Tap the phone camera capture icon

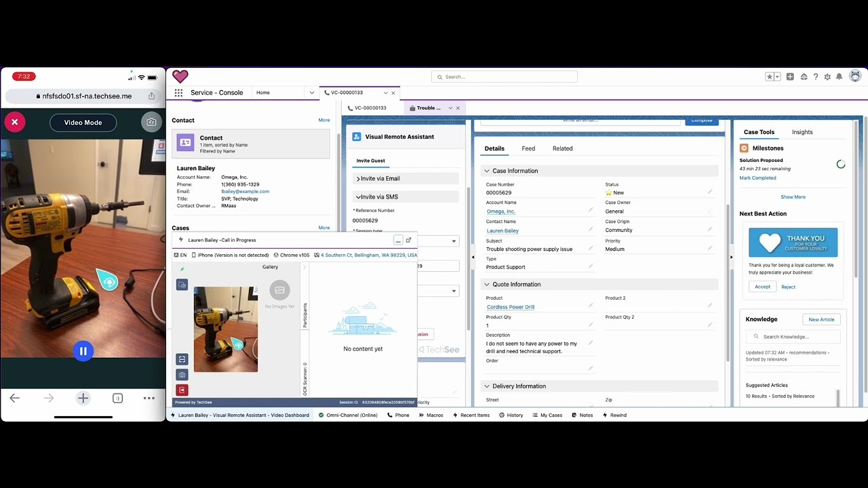[x=151, y=122]
